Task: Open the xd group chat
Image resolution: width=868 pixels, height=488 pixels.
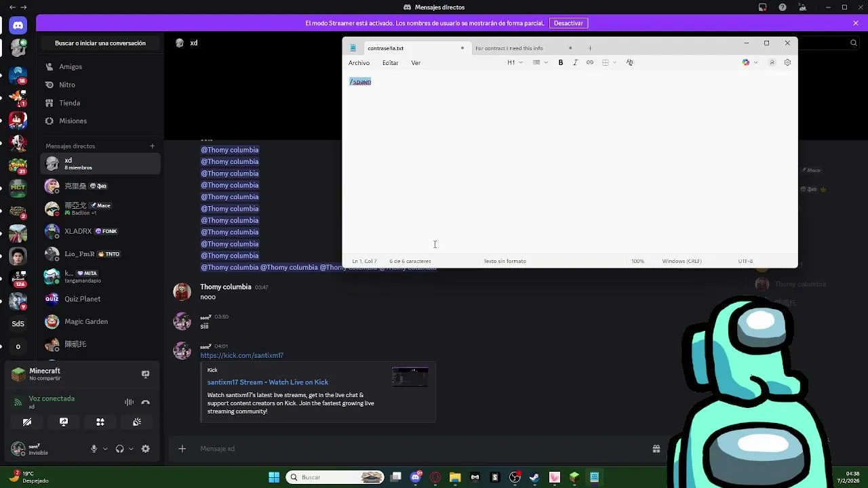Action: click(x=100, y=163)
